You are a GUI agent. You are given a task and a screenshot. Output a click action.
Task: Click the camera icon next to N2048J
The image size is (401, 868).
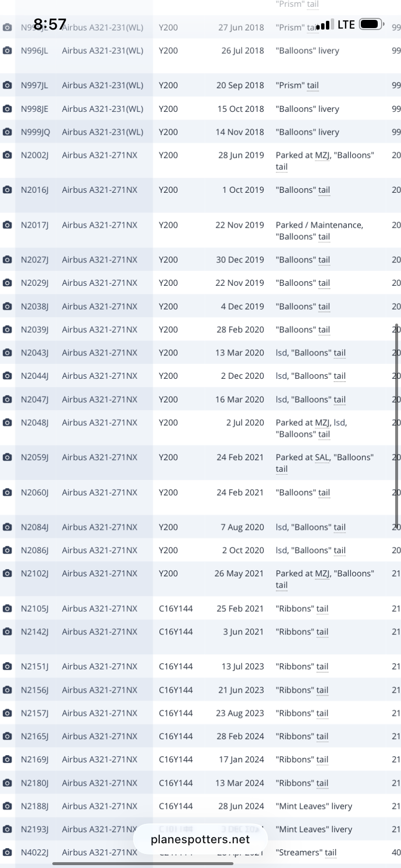7,422
